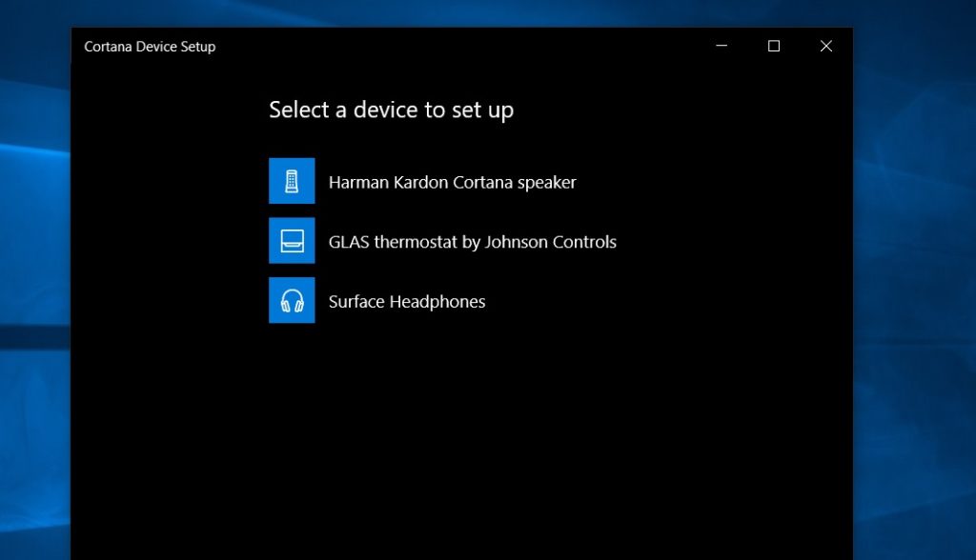Close the Cortana Device Setup window
This screenshot has width=976, height=560.
pyautogui.click(x=825, y=46)
